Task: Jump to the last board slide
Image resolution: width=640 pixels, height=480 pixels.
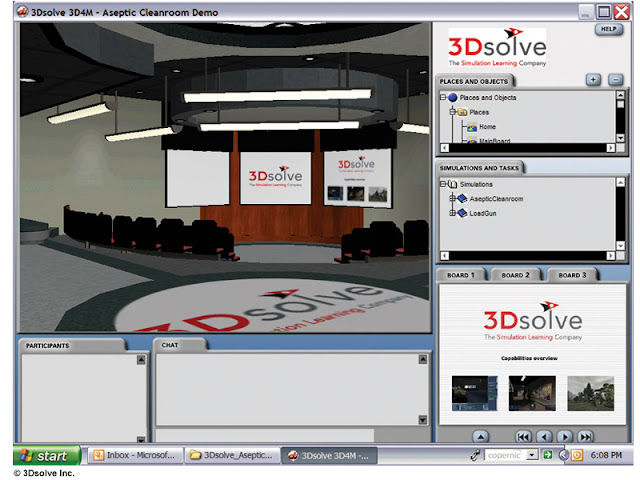Action: [x=586, y=437]
